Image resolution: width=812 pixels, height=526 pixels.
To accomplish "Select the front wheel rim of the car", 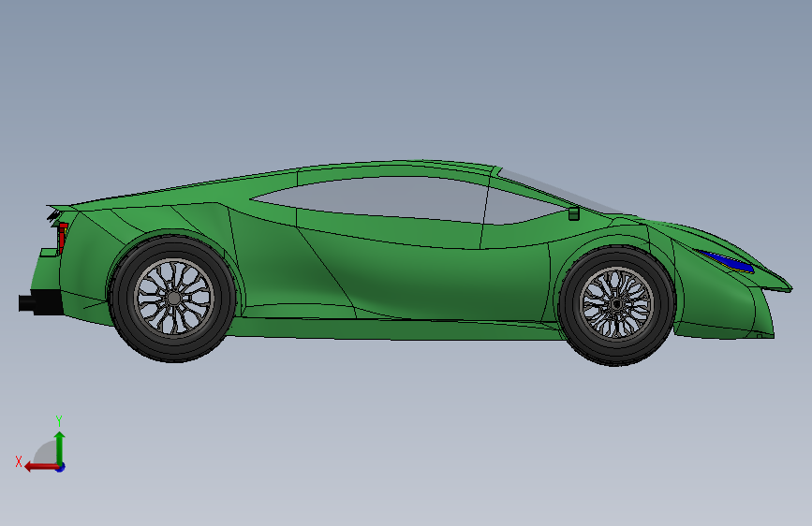I will (x=616, y=303).
